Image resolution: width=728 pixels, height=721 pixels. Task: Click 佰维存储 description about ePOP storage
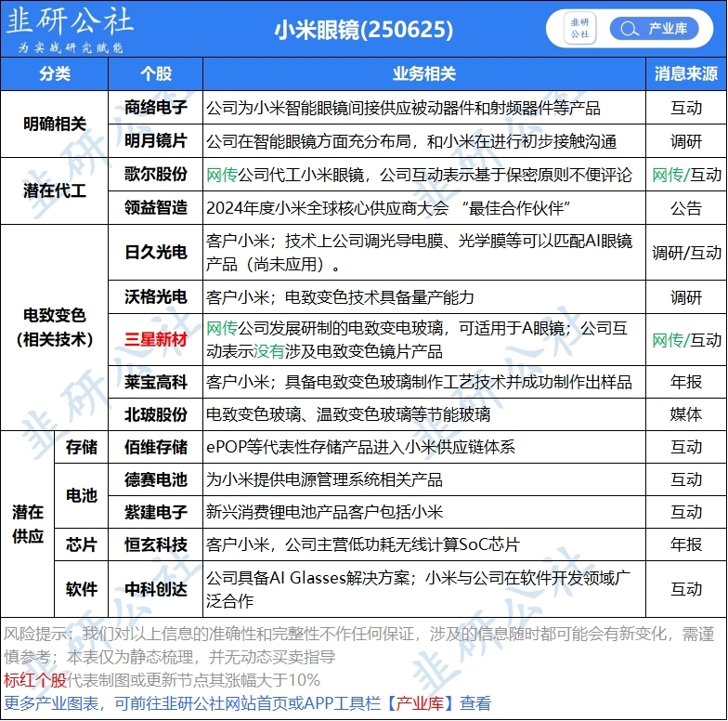click(x=360, y=447)
